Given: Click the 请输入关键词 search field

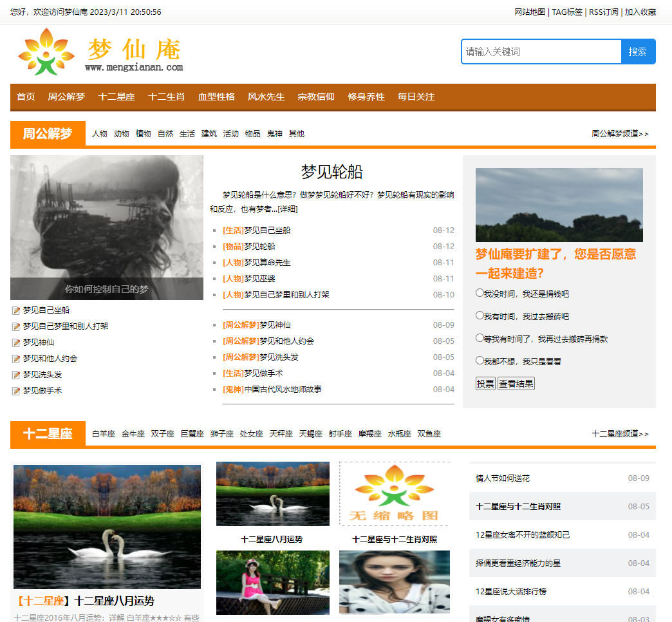Looking at the screenshot, I should click(x=541, y=52).
